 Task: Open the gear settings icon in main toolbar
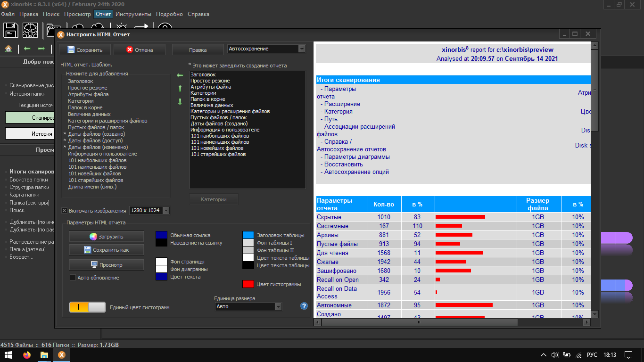[x=31, y=30]
